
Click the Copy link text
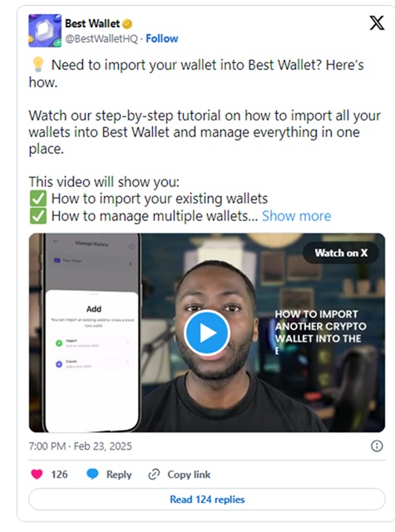189,475
